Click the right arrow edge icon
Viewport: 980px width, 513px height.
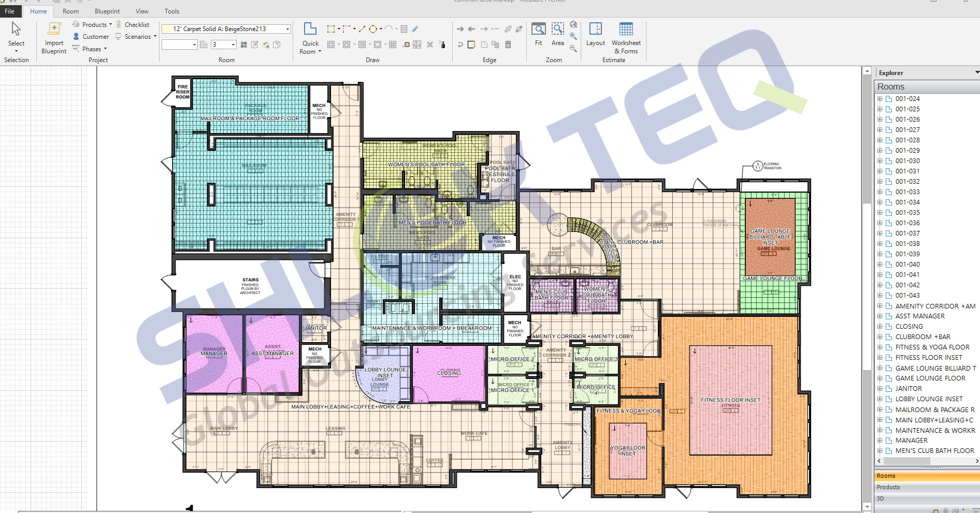coord(460,29)
